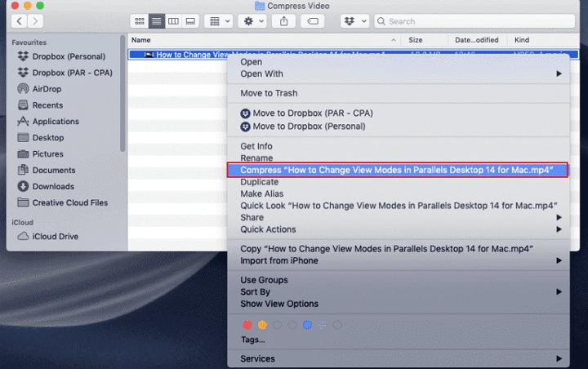This screenshot has width=588, height=369.
Task: Switch to icon view in the toolbar
Action: (x=140, y=21)
